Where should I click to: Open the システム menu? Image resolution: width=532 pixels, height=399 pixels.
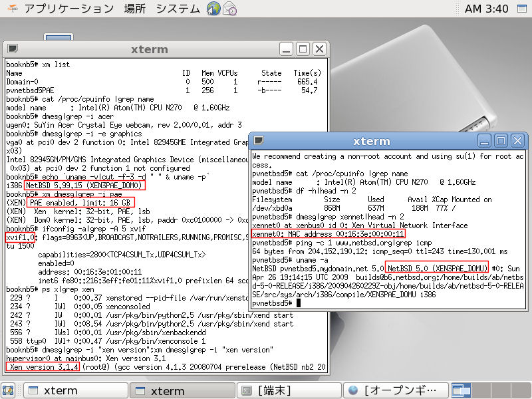(x=178, y=9)
